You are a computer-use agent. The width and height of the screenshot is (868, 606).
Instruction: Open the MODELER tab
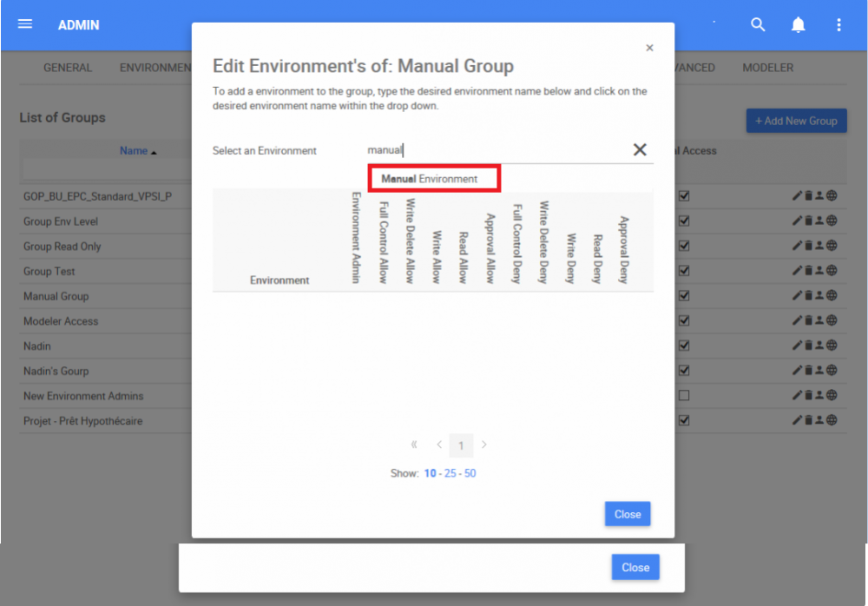[767, 68]
